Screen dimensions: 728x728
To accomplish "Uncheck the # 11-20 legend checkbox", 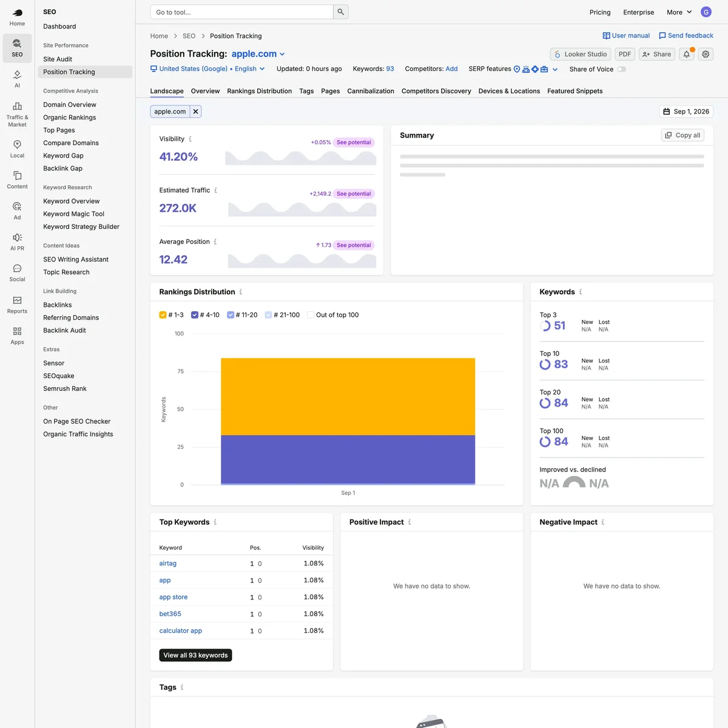I will 231,315.
